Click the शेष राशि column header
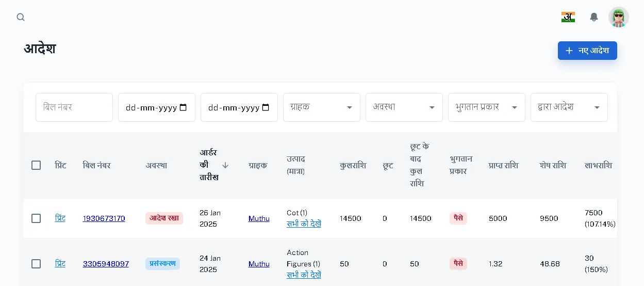The width and height of the screenshot is (644, 286). tap(553, 166)
